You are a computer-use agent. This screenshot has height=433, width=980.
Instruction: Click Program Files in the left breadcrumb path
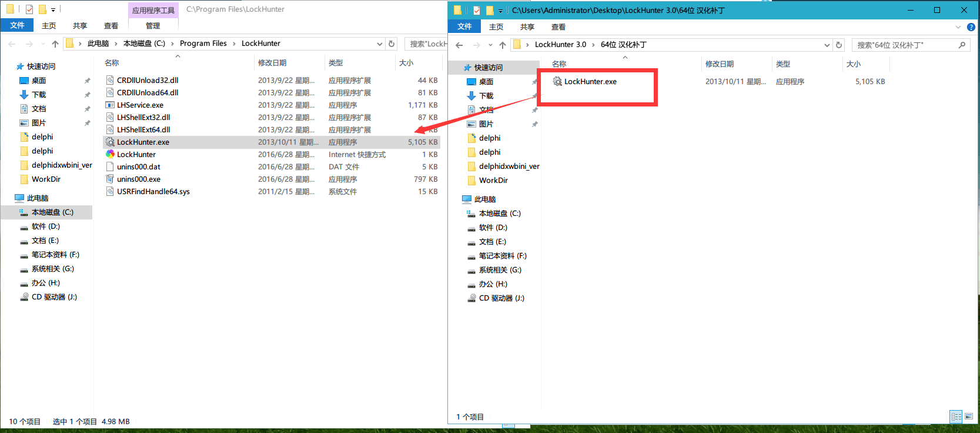click(x=203, y=44)
